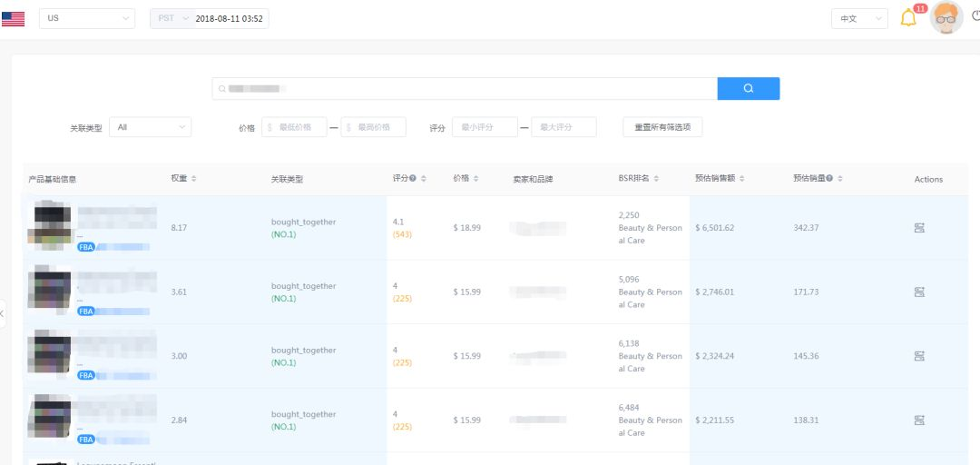Viewport: 980px width, 465px height.
Task: Click the first product thumbnail image
Action: [51, 225]
